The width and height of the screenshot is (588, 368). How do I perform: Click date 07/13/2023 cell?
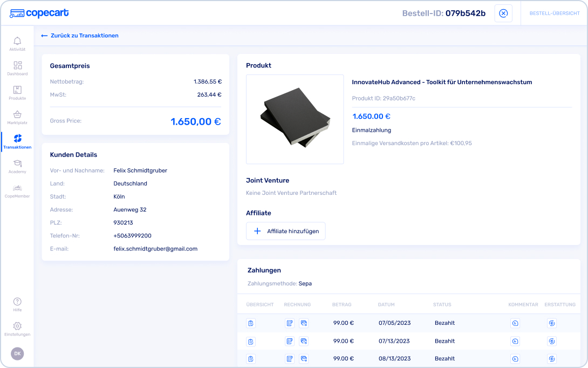tap(394, 341)
